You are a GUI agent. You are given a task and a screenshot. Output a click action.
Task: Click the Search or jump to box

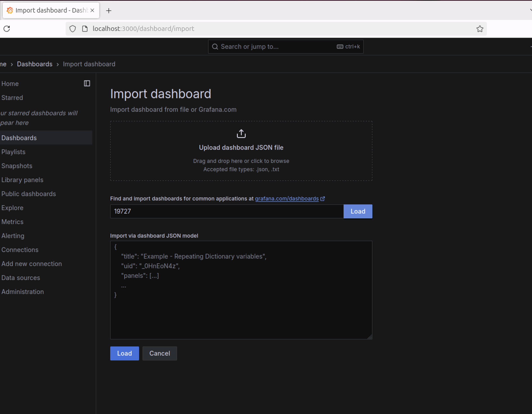(x=278, y=47)
